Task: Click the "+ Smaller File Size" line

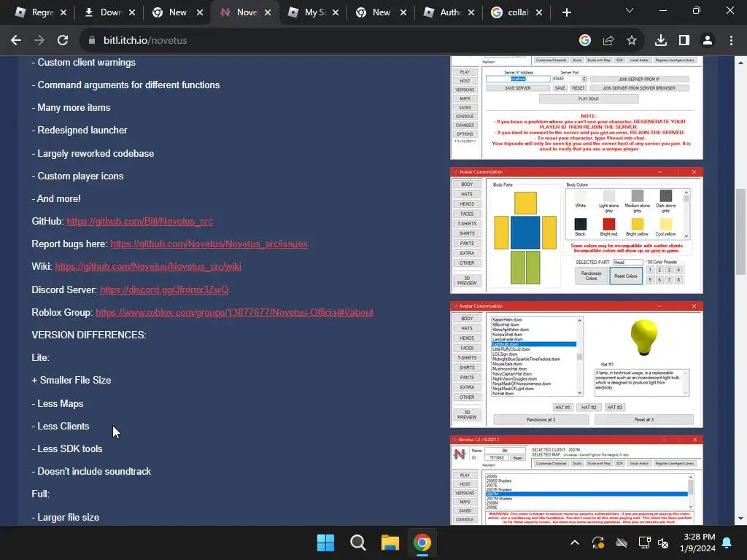Action: tap(71, 380)
